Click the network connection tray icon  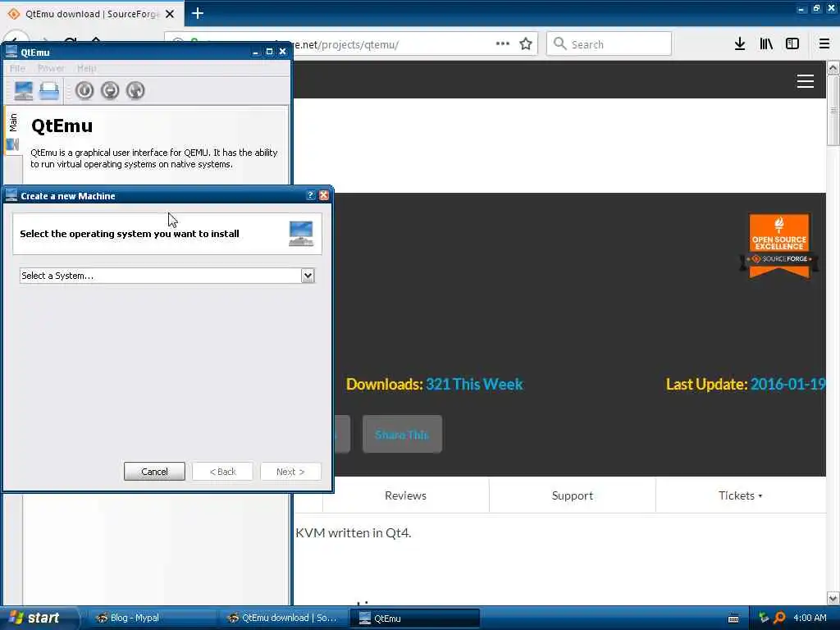(x=764, y=618)
